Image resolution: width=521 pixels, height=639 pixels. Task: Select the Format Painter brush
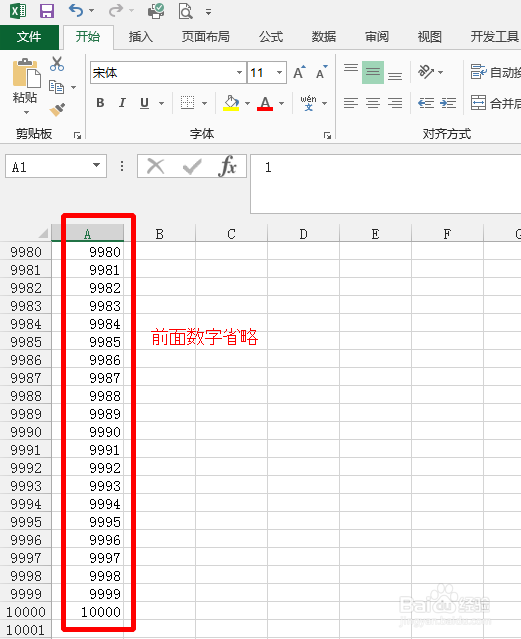click(x=57, y=109)
